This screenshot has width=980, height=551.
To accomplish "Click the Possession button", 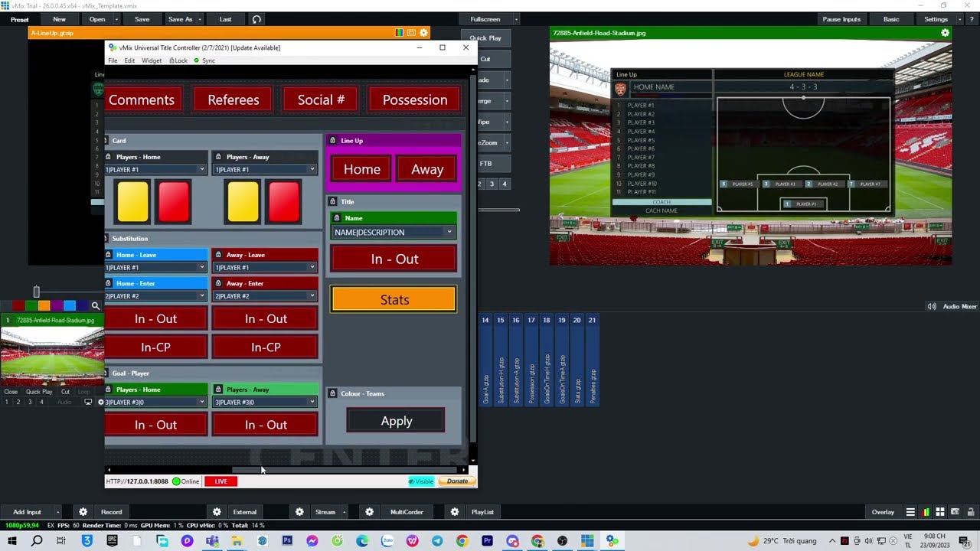I will pos(415,99).
